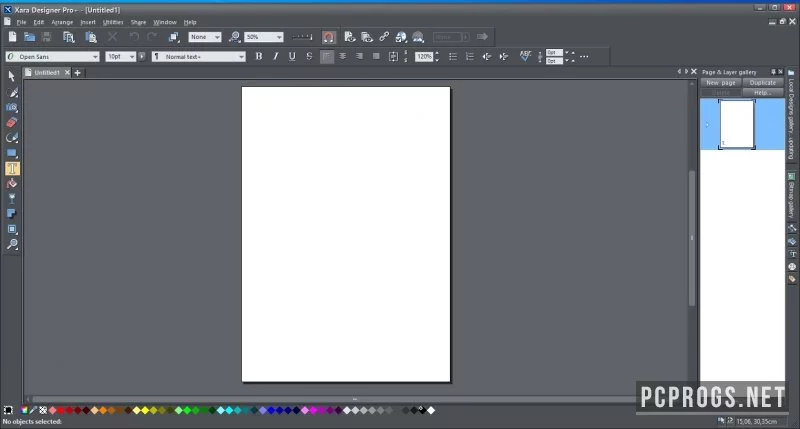Pick the red color swatch
Viewport: 800px width, 429px height.
[61, 410]
